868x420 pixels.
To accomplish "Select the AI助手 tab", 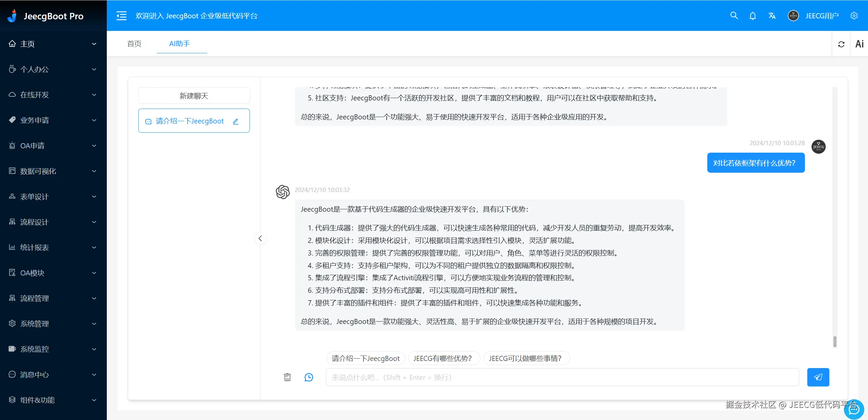I will coord(180,44).
